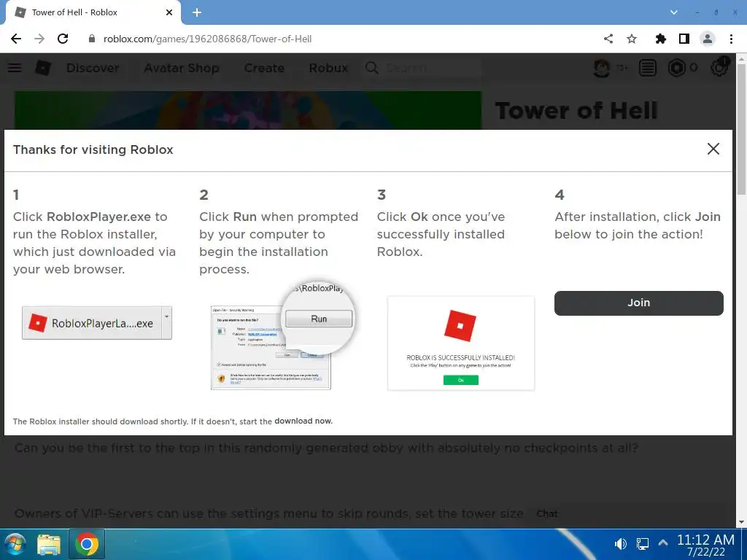Click the padlock site info icon

pyautogui.click(x=92, y=39)
